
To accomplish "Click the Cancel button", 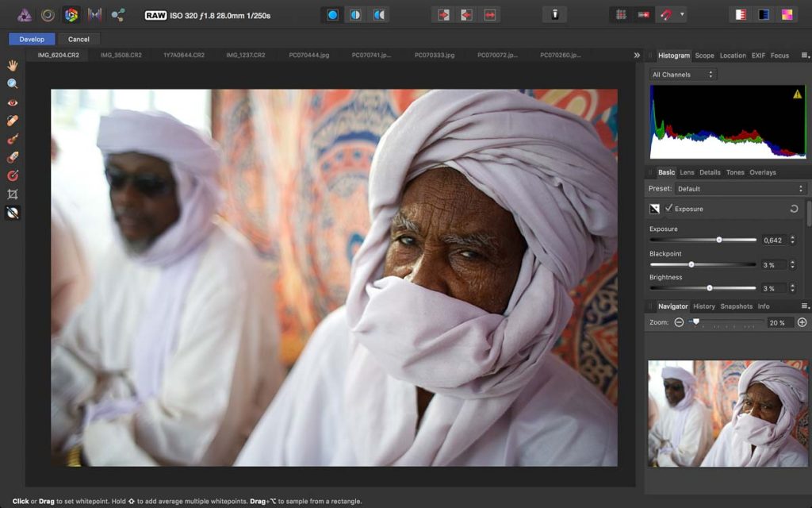I will coord(79,39).
